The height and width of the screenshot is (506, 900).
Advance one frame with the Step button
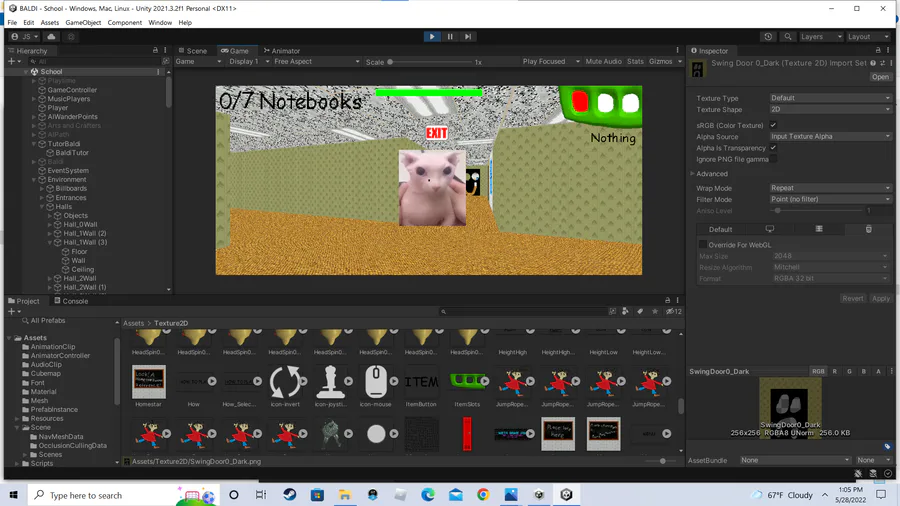pos(468,37)
